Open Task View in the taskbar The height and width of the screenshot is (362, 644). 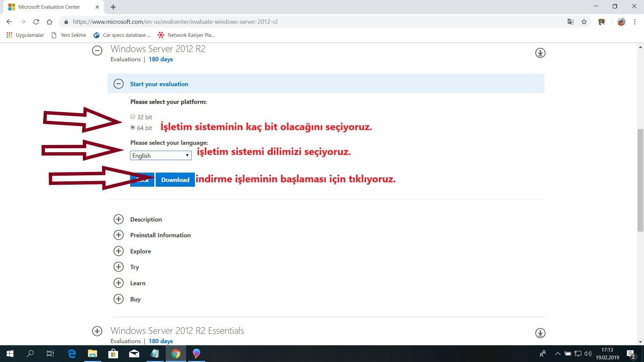coord(50,354)
